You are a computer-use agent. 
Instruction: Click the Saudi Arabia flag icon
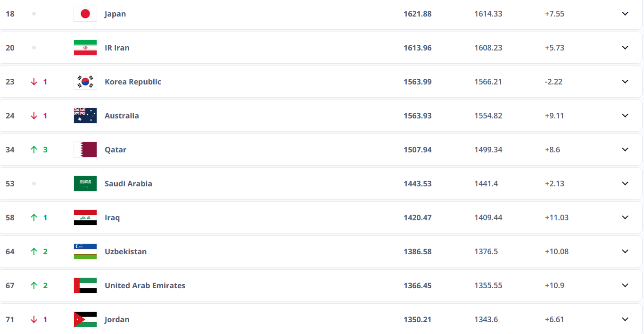pyautogui.click(x=85, y=184)
